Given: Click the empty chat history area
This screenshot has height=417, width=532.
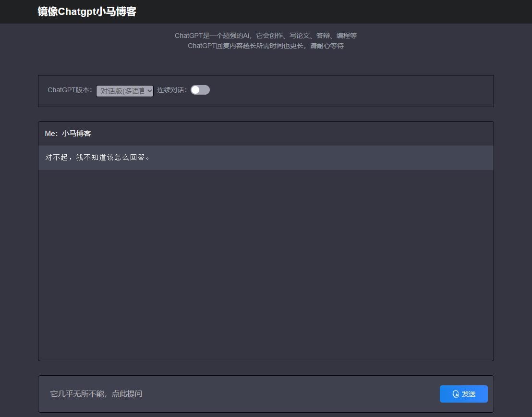Looking at the screenshot, I should 266,264.
